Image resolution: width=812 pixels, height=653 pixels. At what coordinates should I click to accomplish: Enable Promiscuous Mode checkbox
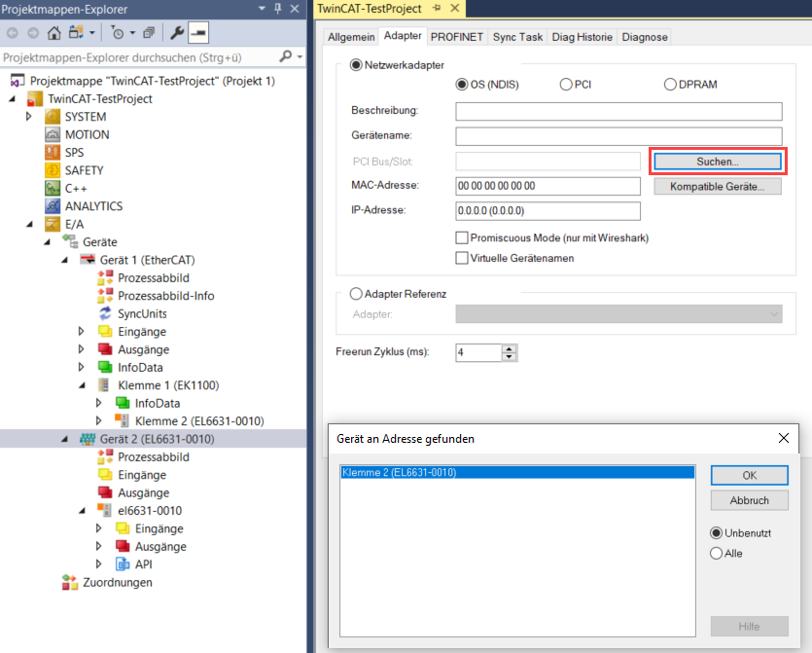462,237
